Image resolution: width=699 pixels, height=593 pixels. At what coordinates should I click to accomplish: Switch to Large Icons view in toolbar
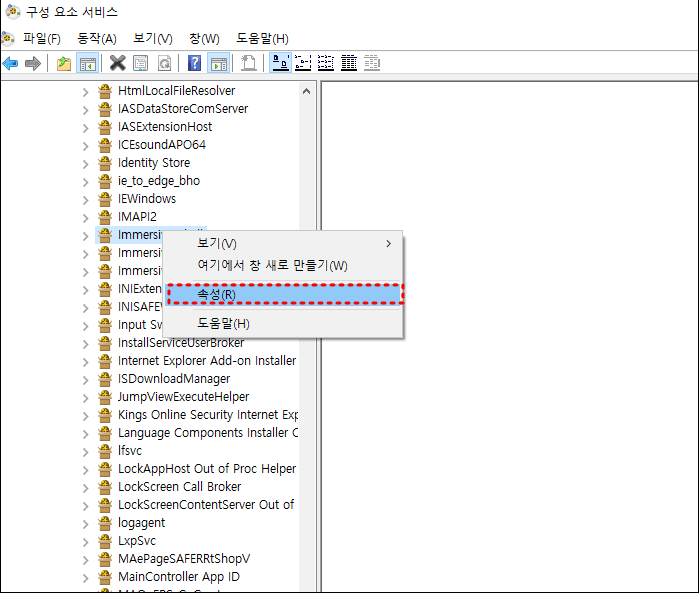(x=281, y=63)
